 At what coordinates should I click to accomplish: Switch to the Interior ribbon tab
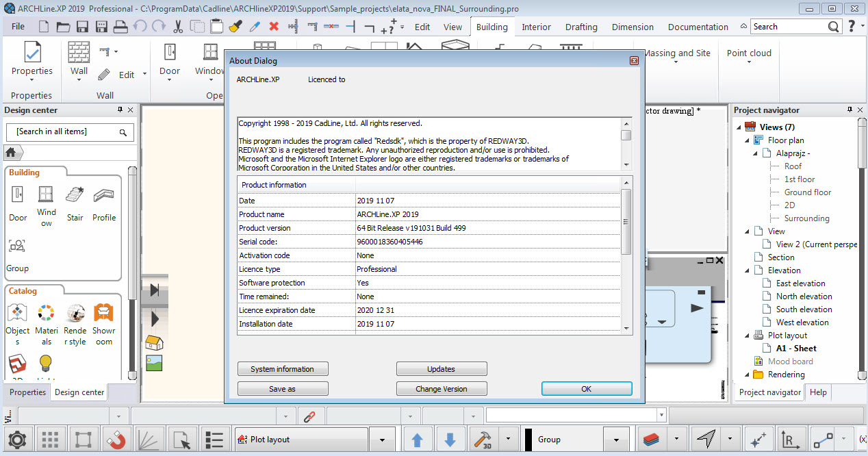536,27
